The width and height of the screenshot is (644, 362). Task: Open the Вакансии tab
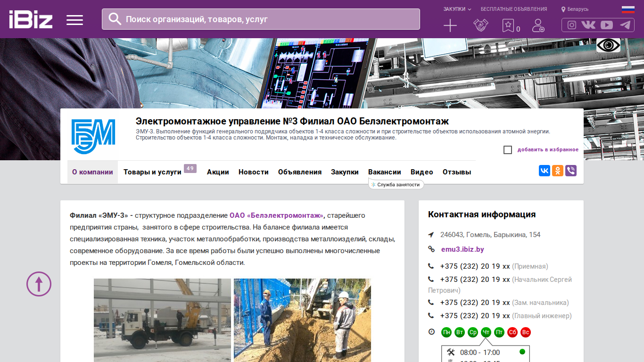[385, 172]
